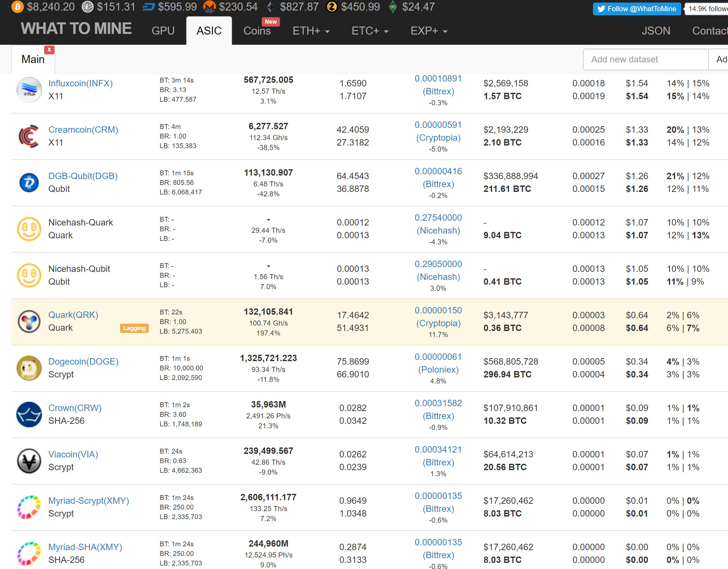Screen dimensions: 728x569
Task: Click the Dash price ticker icon
Action: point(149,7)
